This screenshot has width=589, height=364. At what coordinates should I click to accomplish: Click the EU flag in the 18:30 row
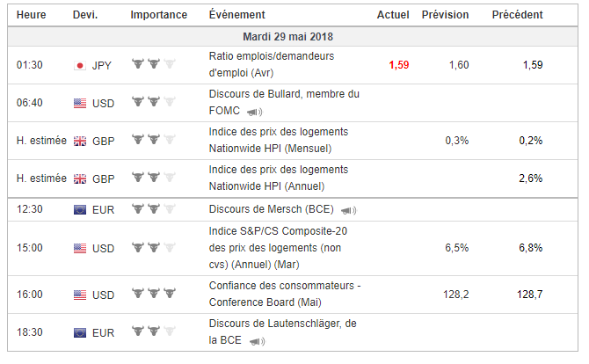[x=80, y=333]
